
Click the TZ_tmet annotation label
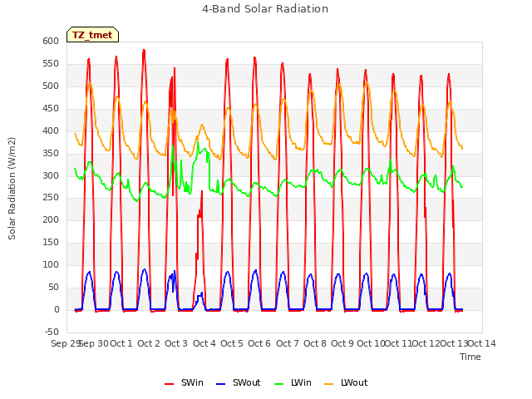[92, 35]
